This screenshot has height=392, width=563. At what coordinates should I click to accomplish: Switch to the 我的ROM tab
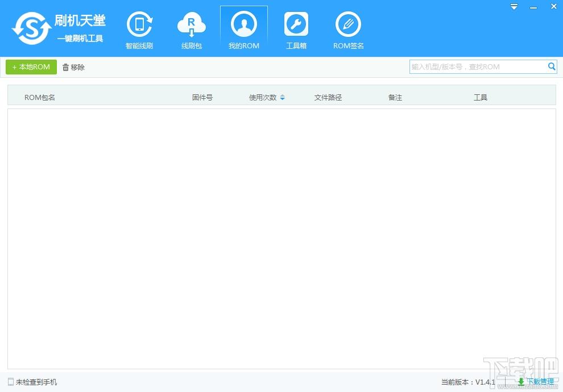(x=243, y=30)
